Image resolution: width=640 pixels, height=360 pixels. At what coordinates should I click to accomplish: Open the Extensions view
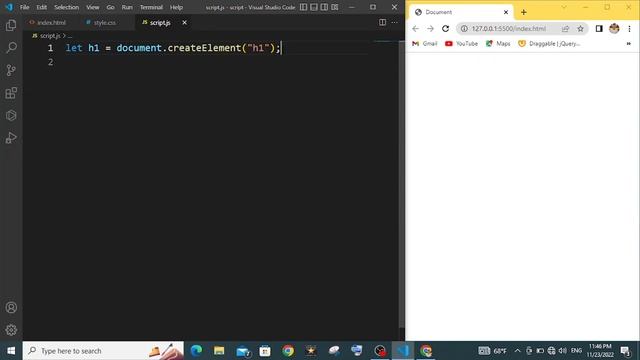[x=11, y=93]
